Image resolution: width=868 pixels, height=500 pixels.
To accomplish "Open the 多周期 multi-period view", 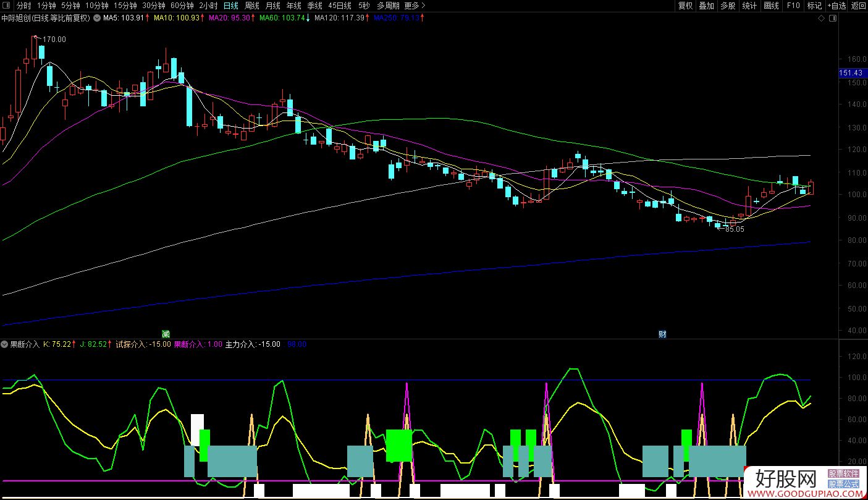I will coord(388,6).
